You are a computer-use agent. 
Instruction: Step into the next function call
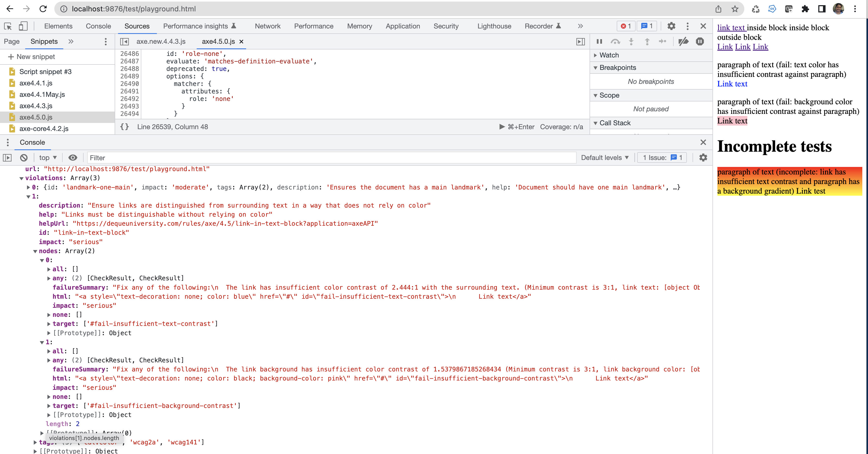pos(631,41)
